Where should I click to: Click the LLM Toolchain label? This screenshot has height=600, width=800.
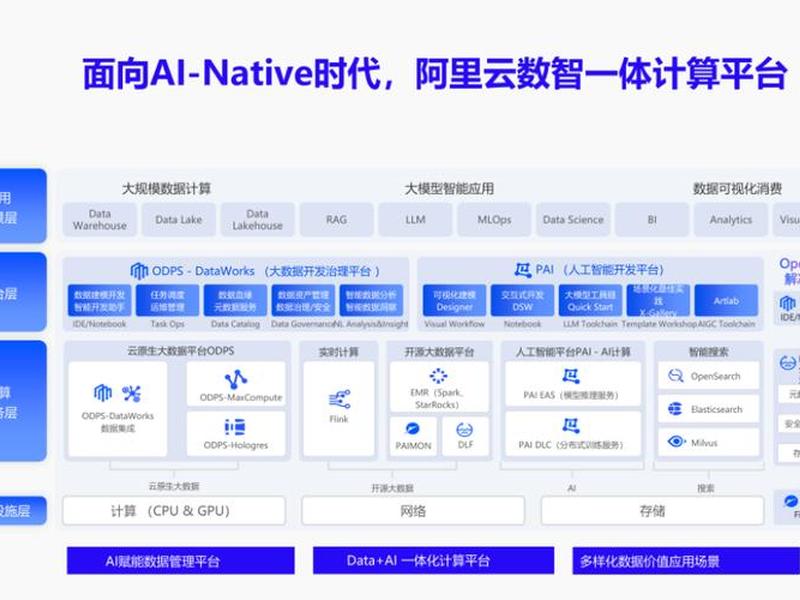click(x=590, y=324)
